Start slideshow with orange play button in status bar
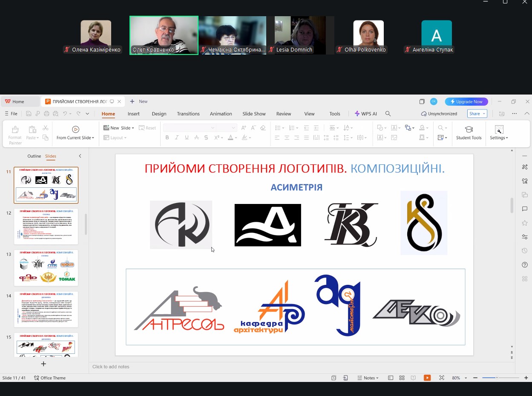Viewport: 532px width, 396px height. pos(427,378)
